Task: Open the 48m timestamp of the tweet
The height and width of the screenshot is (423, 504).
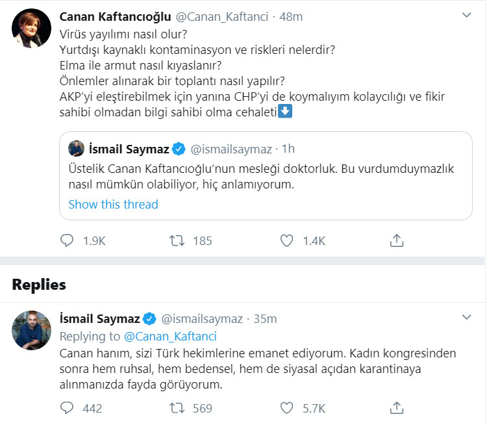Action: click(290, 16)
